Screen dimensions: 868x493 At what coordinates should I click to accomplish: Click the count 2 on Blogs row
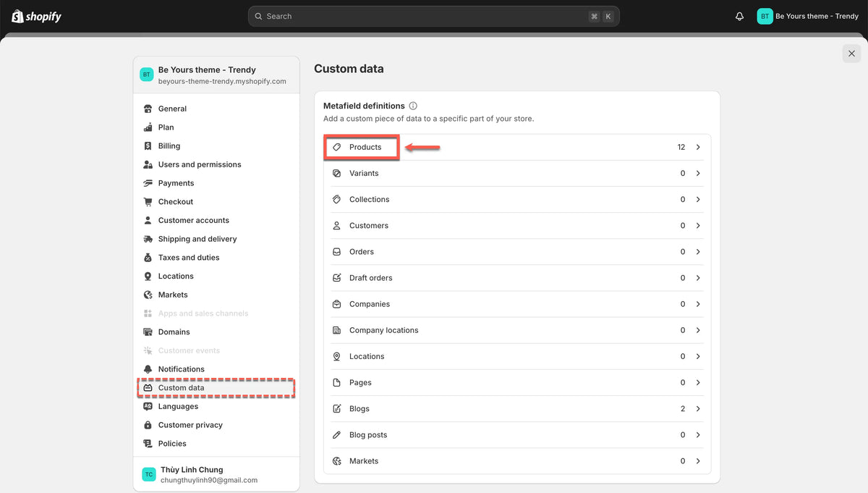683,409
